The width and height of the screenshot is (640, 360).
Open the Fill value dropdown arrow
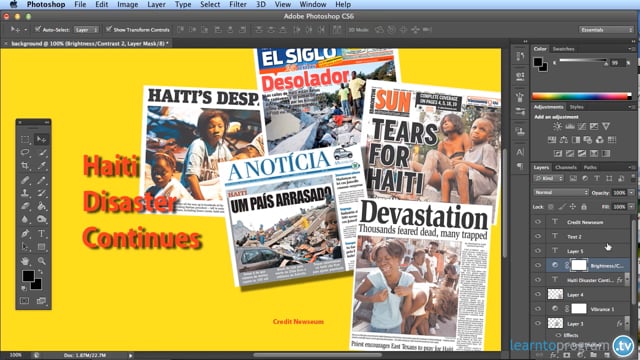[631, 207]
